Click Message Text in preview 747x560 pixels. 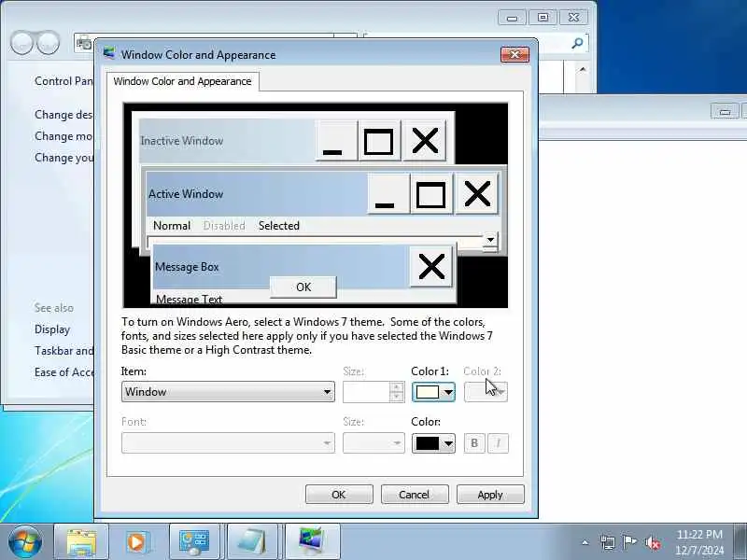point(190,299)
